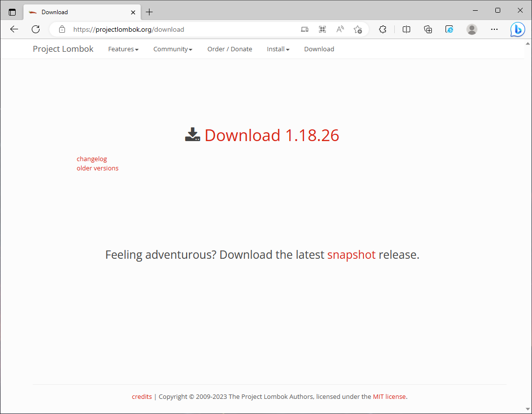The width and height of the screenshot is (532, 414).
Task: View site information lock icon
Action: (62, 29)
